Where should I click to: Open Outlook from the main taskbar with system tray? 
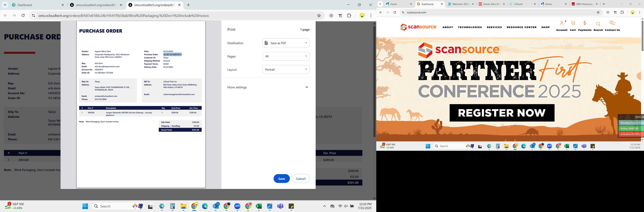(216, 206)
